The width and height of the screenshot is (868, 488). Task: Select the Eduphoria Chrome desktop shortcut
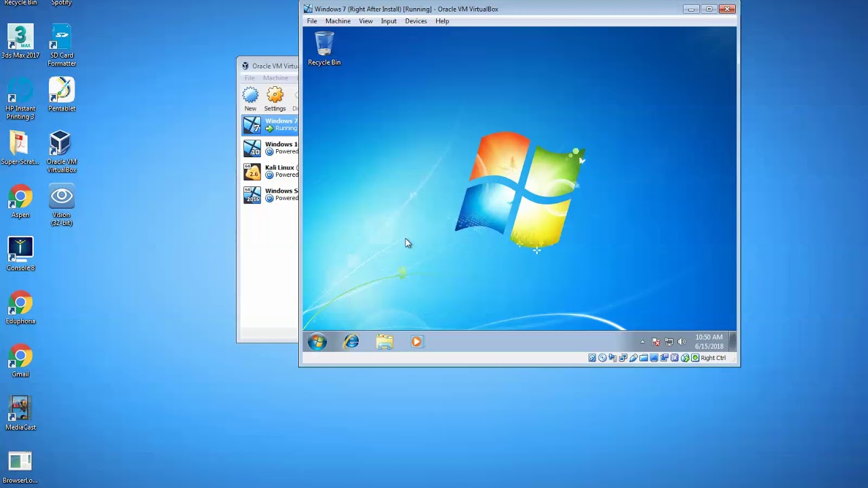pos(20,308)
